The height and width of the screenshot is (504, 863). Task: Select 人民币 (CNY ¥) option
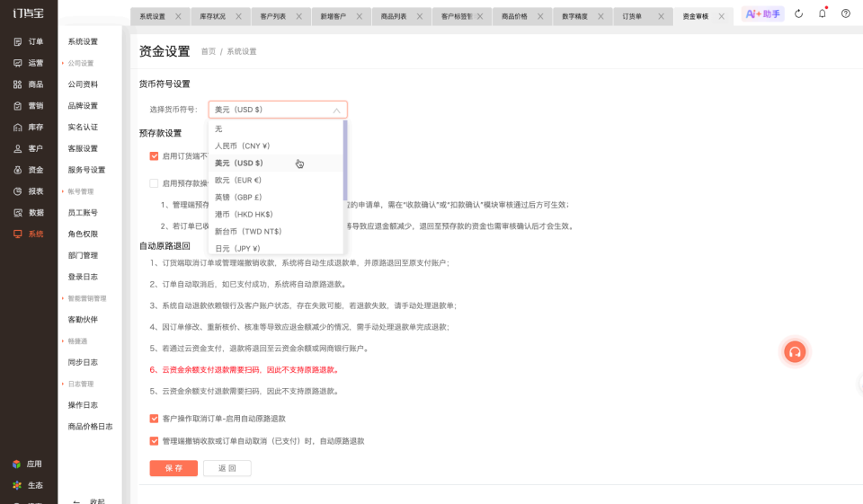[276, 146]
